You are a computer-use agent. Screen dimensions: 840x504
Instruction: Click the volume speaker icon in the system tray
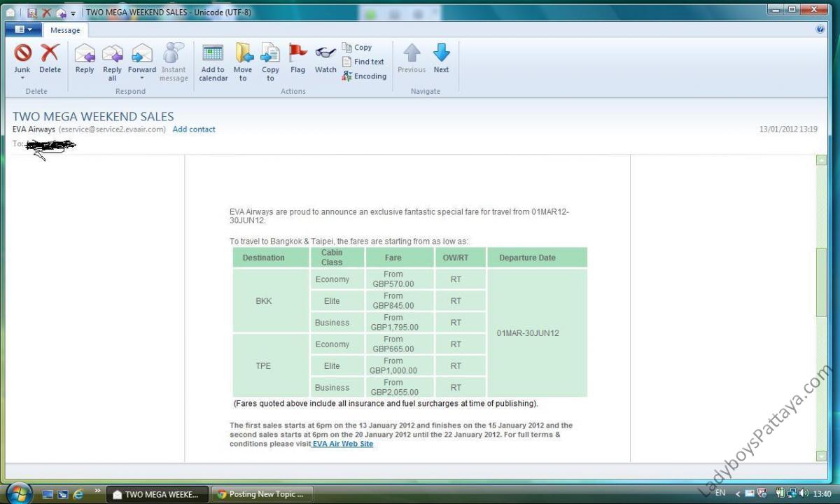[804, 493]
